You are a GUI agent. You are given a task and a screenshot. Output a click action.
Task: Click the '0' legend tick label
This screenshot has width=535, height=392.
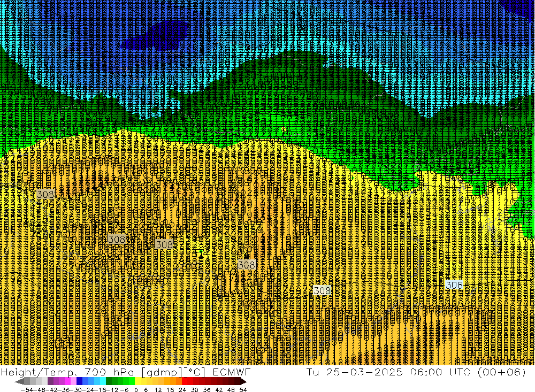click(136, 390)
